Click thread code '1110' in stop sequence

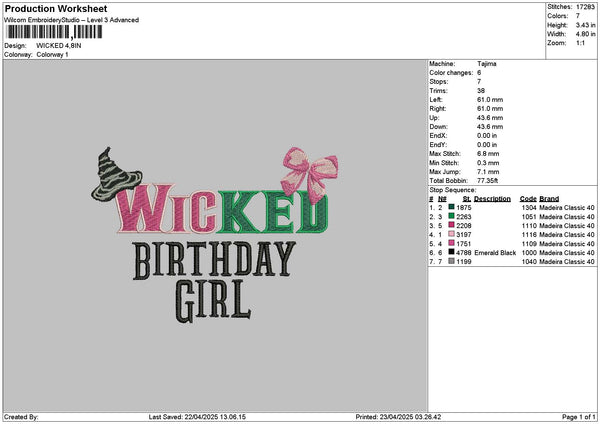tap(529, 226)
